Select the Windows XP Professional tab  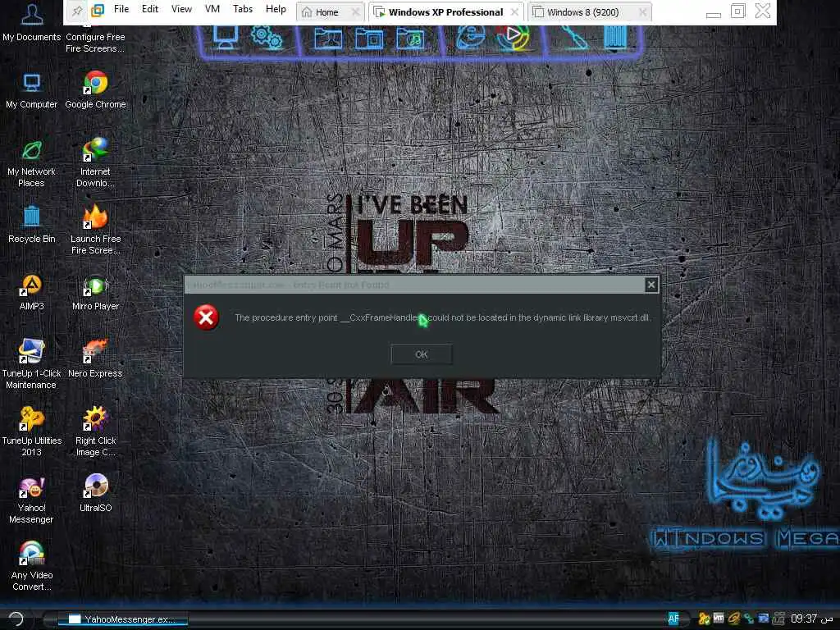click(x=445, y=12)
